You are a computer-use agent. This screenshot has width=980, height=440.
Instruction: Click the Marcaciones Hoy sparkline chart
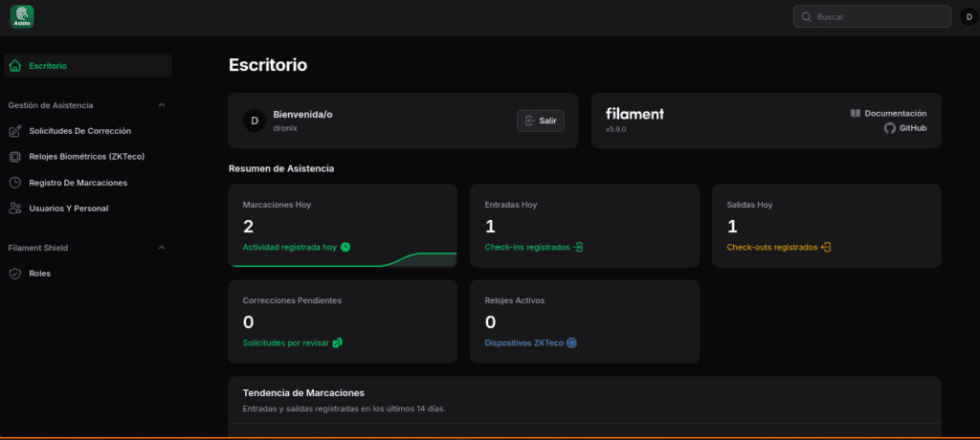tap(343, 259)
